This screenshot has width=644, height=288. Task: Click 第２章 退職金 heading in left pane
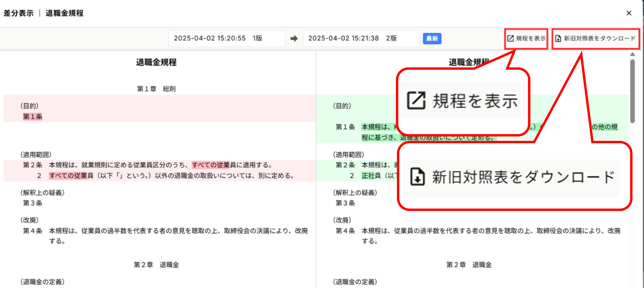click(x=156, y=265)
